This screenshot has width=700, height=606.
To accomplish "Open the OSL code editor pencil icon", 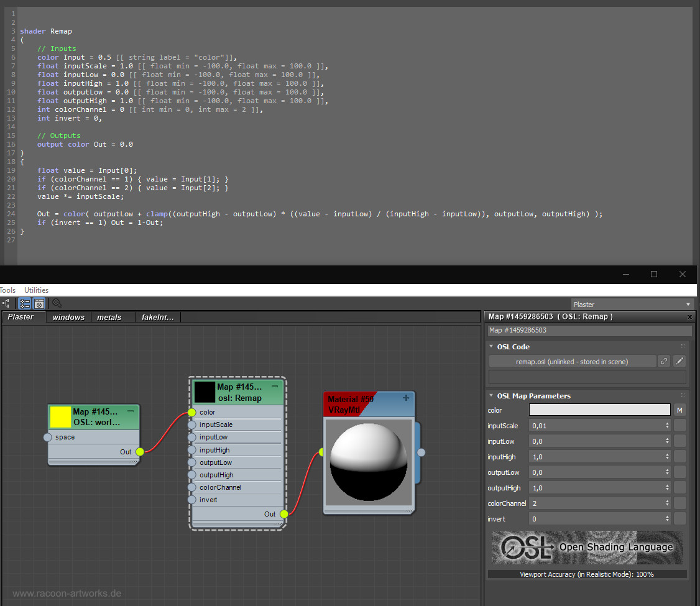I will point(679,361).
